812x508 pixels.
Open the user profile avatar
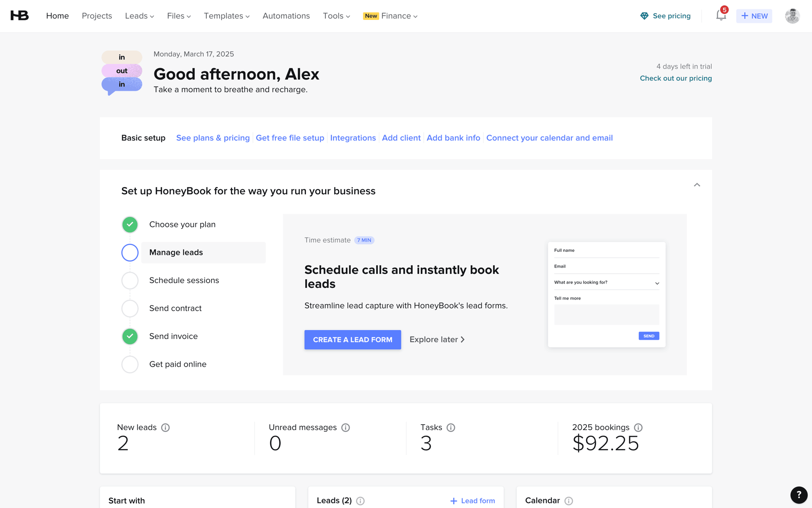pos(792,16)
